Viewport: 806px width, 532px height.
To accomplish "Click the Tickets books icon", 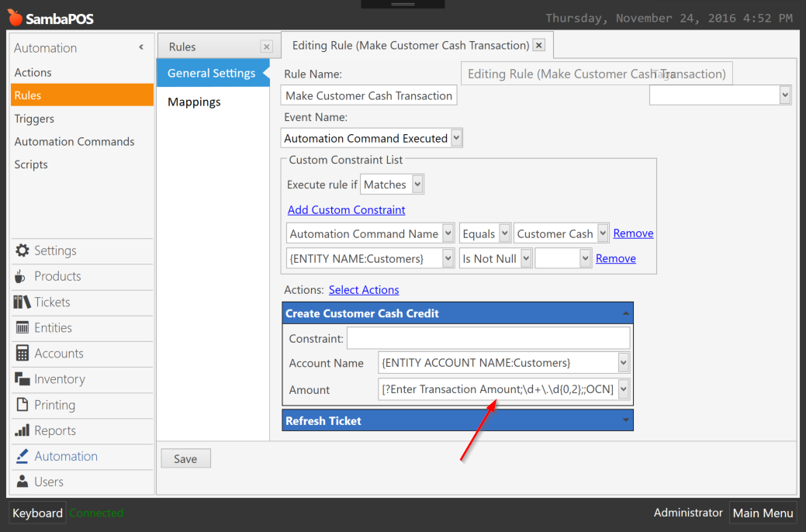I will point(22,302).
